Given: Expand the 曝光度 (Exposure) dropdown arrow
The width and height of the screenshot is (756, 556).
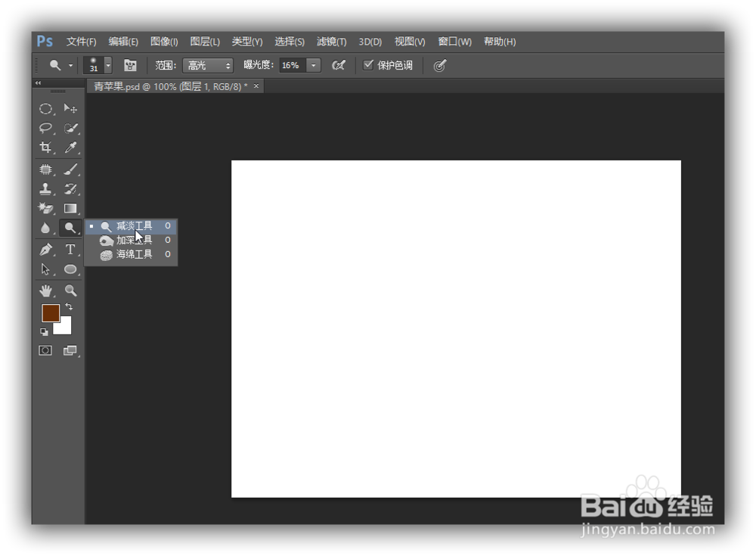Looking at the screenshot, I should (x=312, y=65).
